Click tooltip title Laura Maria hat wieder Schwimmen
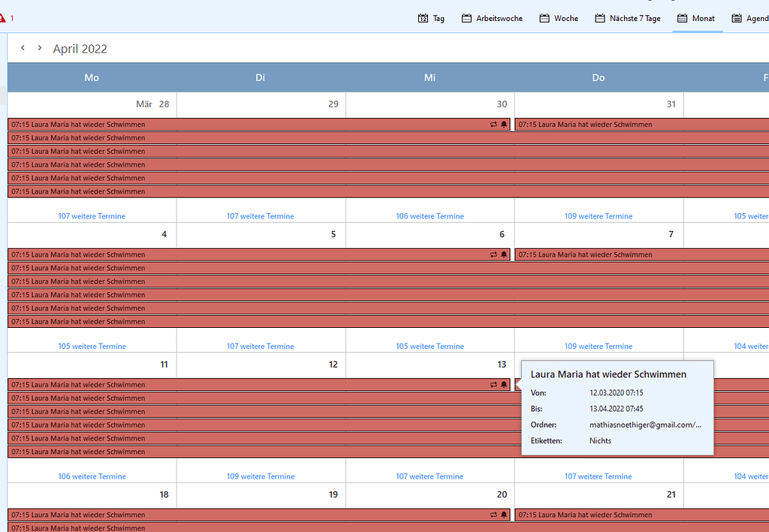Image resolution: width=769 pixels, height=532 pixels. click(x=608, y=374)
